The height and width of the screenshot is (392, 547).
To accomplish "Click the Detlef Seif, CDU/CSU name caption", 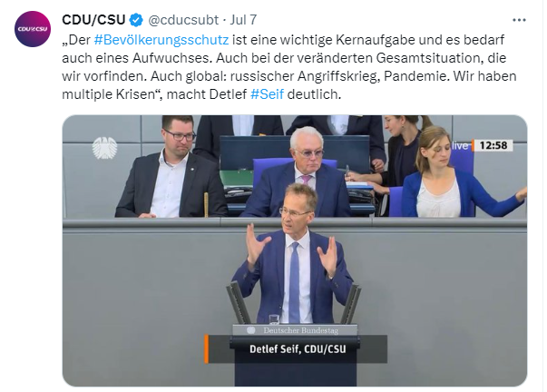I will coord(298,349).
